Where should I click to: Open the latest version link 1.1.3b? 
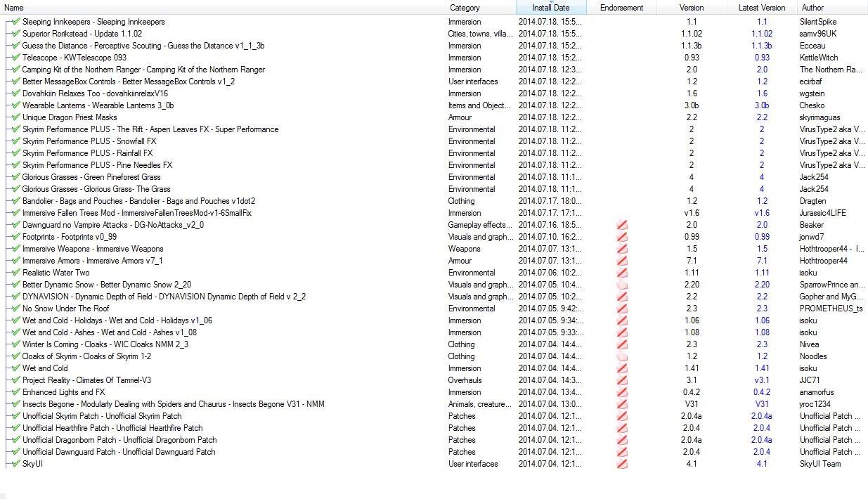point(762,46)
